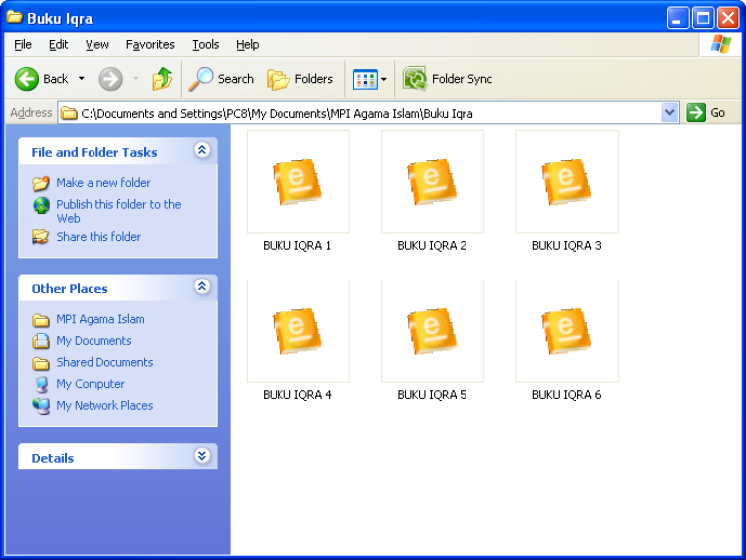Viewport: 746px width, 560px height.
Task: Select the BUKU IQRA 2 ebook thumbnail
Action: 433,182
